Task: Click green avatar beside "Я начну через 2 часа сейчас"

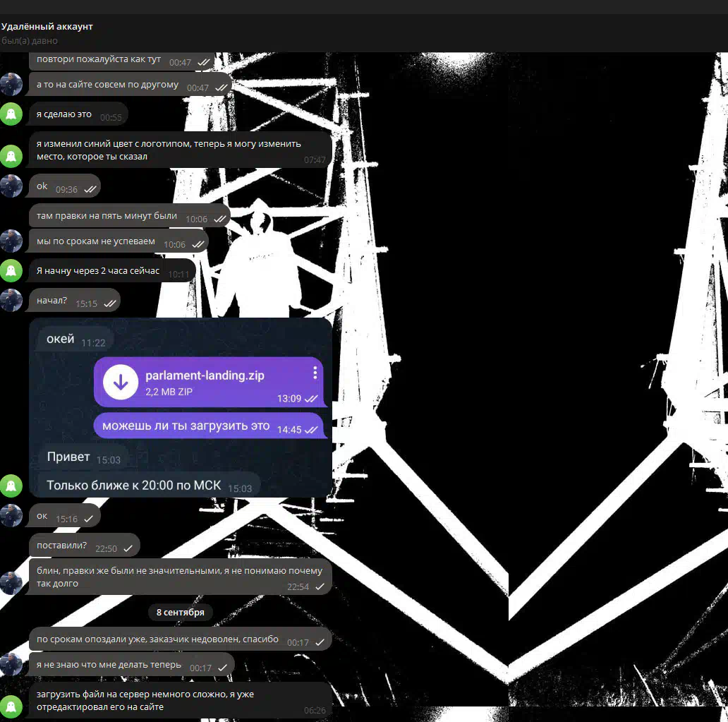Action: coord(11,270)
